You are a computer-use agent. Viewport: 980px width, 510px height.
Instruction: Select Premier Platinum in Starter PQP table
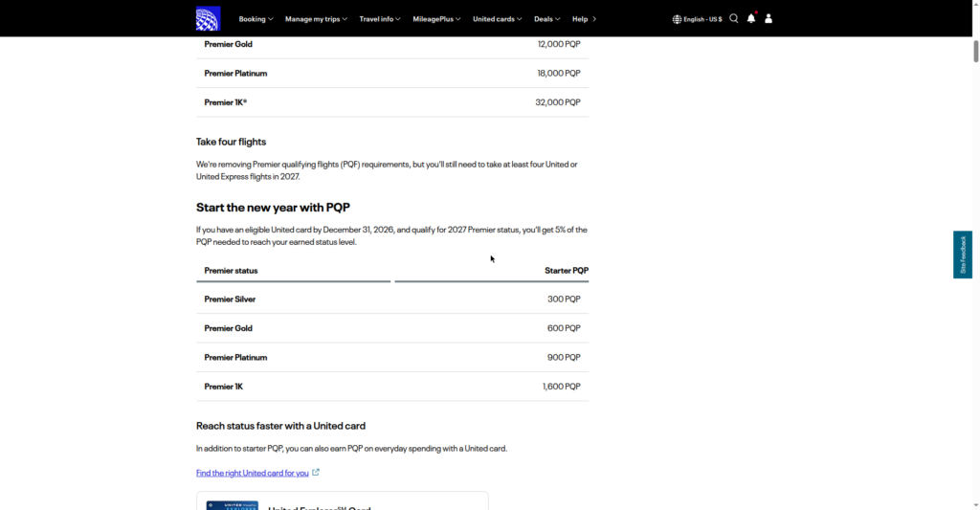pyautogui.click(x=235, y=358)
